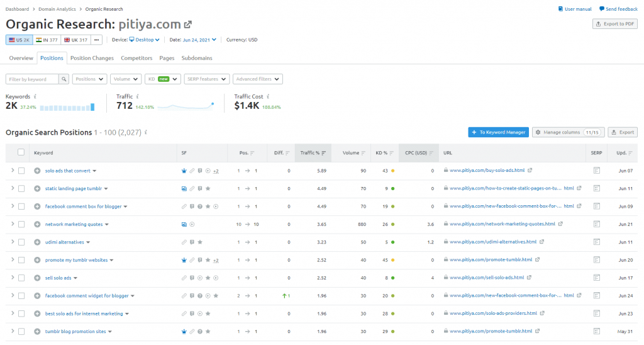Select the UK 317 database tab
The height and width of the screenshot is (345, 644).
75,40
